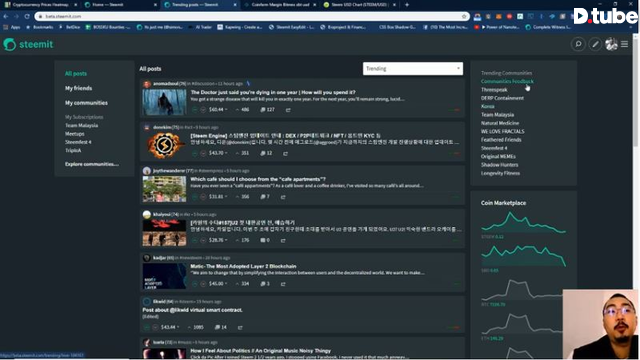Switch to the Cryptocurrency Prices Heatmap tab
Screen dimensions: 640x360
pyautogui.click(x=40, y=5)
